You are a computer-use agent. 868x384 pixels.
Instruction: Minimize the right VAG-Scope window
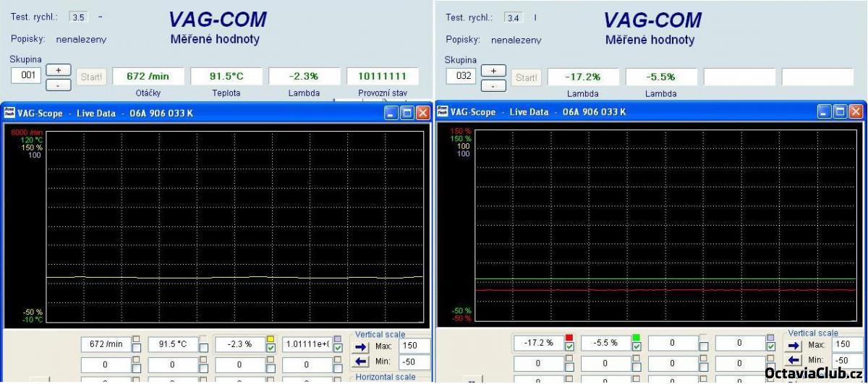pos(825,112)
